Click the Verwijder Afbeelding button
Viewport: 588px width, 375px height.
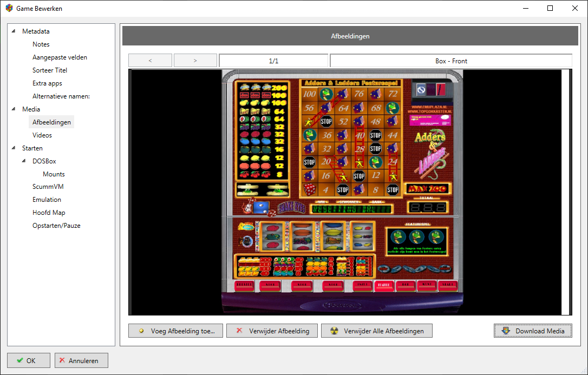(272, 331)
